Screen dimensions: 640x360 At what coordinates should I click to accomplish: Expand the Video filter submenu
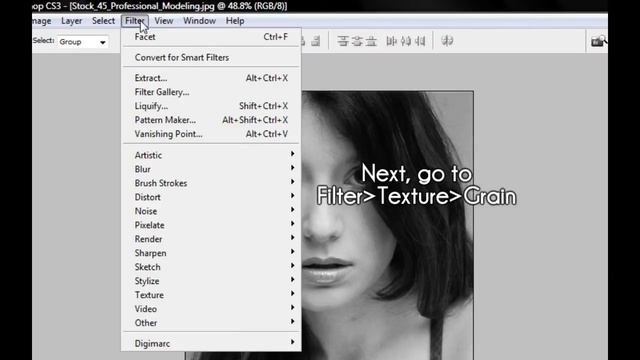coord(211,309)
